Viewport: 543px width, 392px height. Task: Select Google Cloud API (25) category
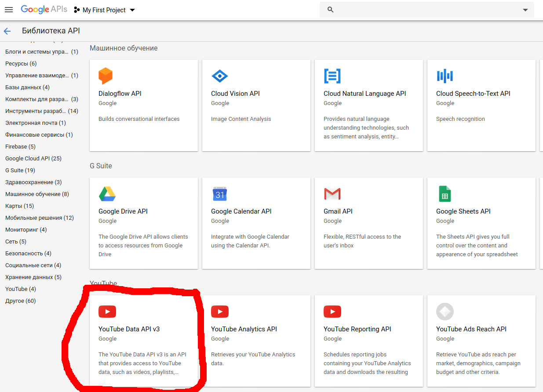tap(33, 158)
